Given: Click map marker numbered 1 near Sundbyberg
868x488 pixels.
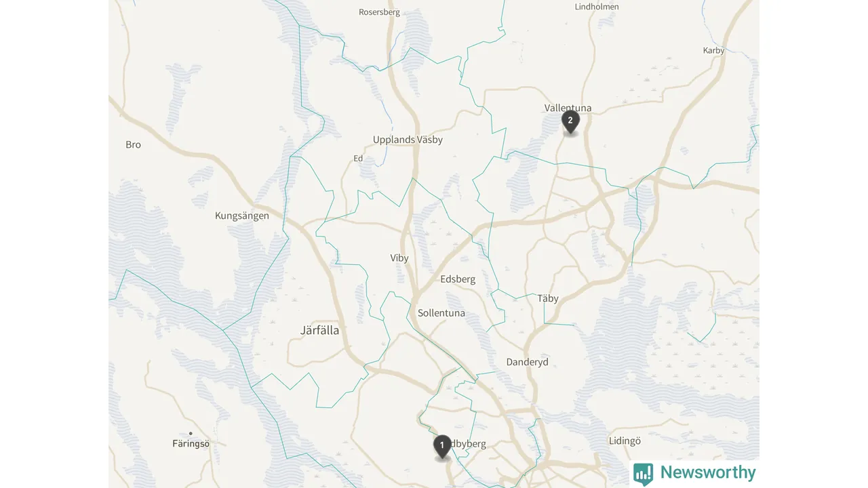Looking at the screenshot, I should coord(442,447).
